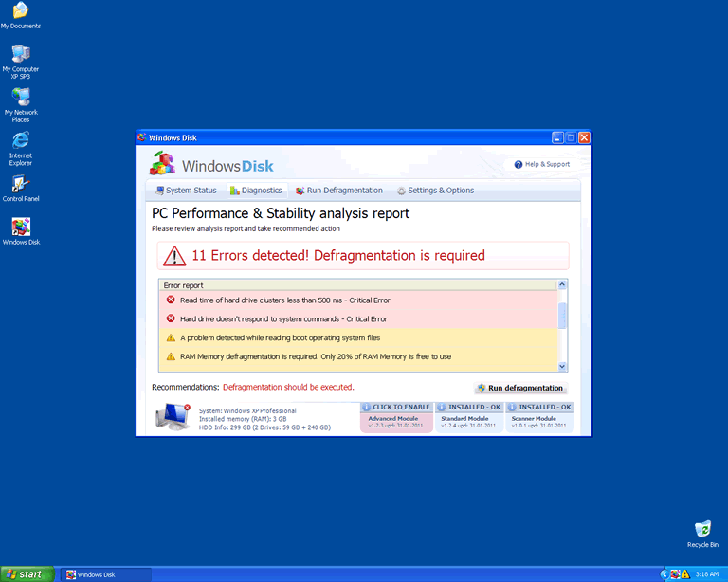
Task: Open My Computer XP SP3 icon
Action: 20,54
